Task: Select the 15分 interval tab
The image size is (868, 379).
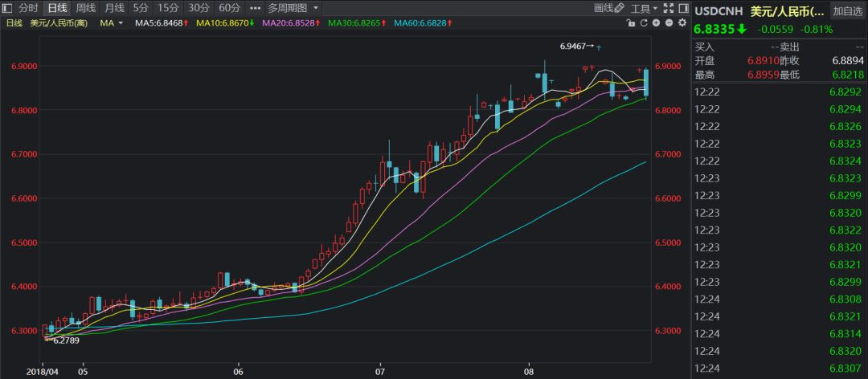Action: (167, 8)
